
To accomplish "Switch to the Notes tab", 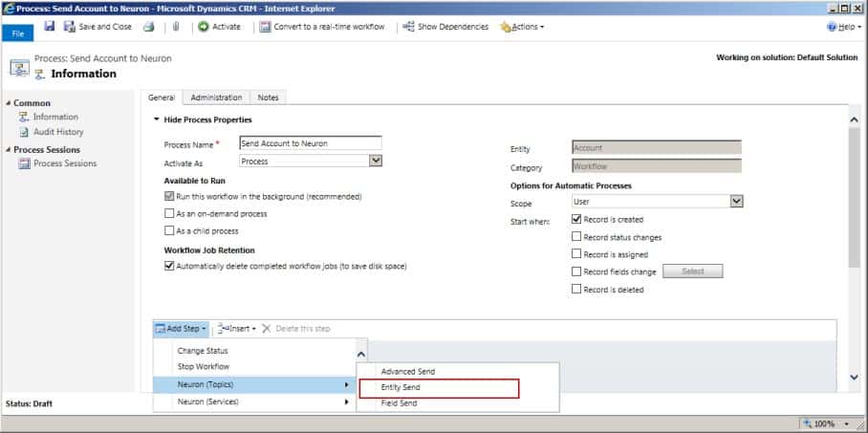I will tap(268, 97).
